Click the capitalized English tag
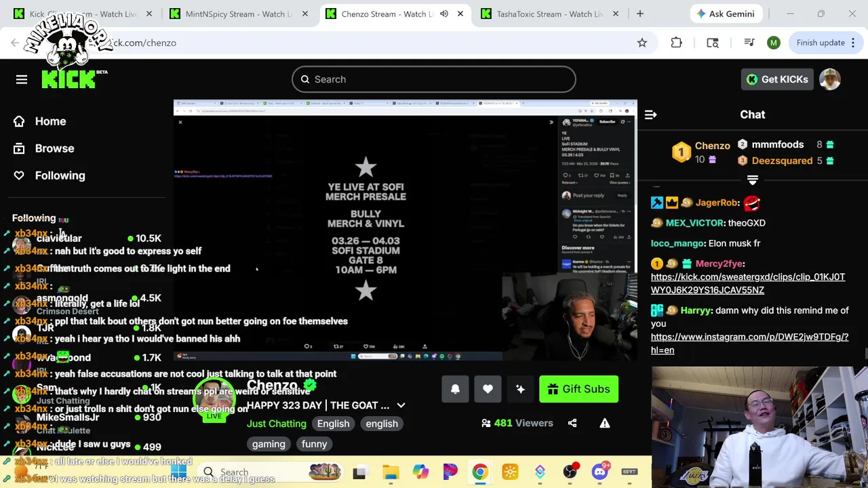The image size is (868, 488). [x=334, y=424]
